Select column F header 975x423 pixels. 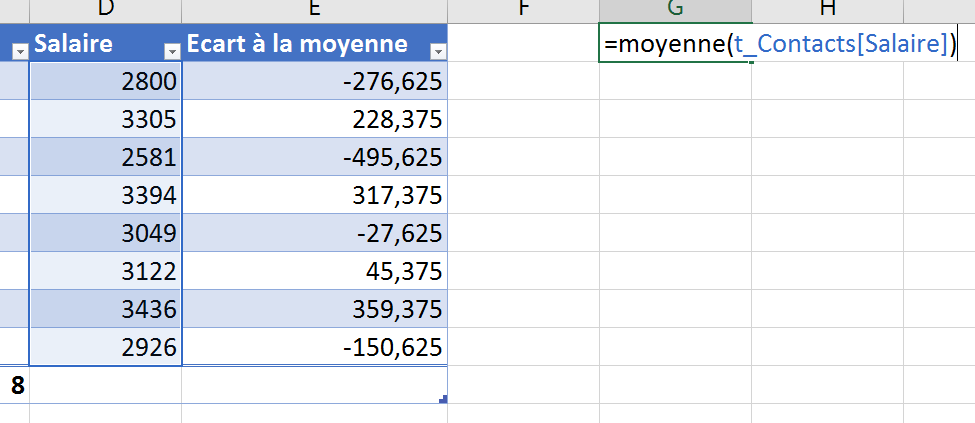point(524,9)
